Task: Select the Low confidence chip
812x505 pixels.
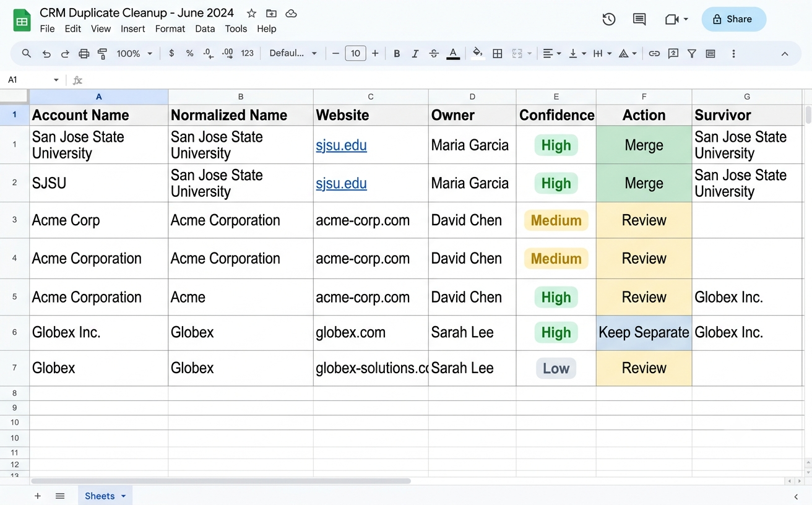Action: [556, 368]
